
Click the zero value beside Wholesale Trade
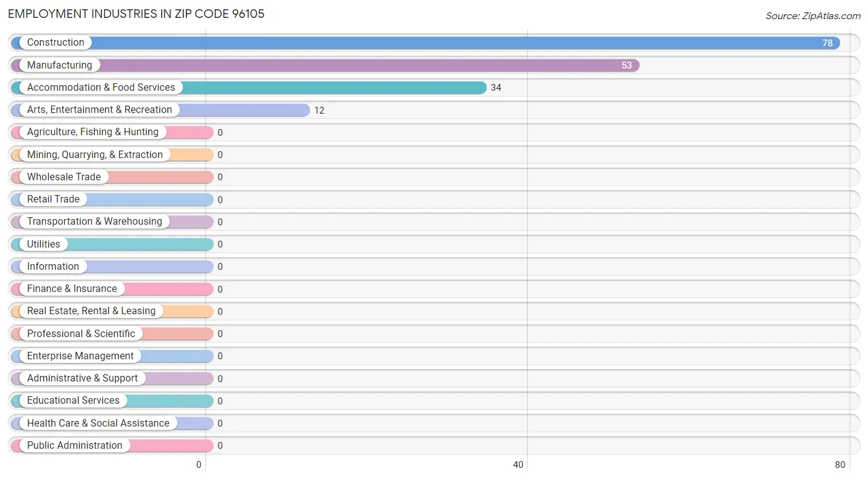click(220, 177)
